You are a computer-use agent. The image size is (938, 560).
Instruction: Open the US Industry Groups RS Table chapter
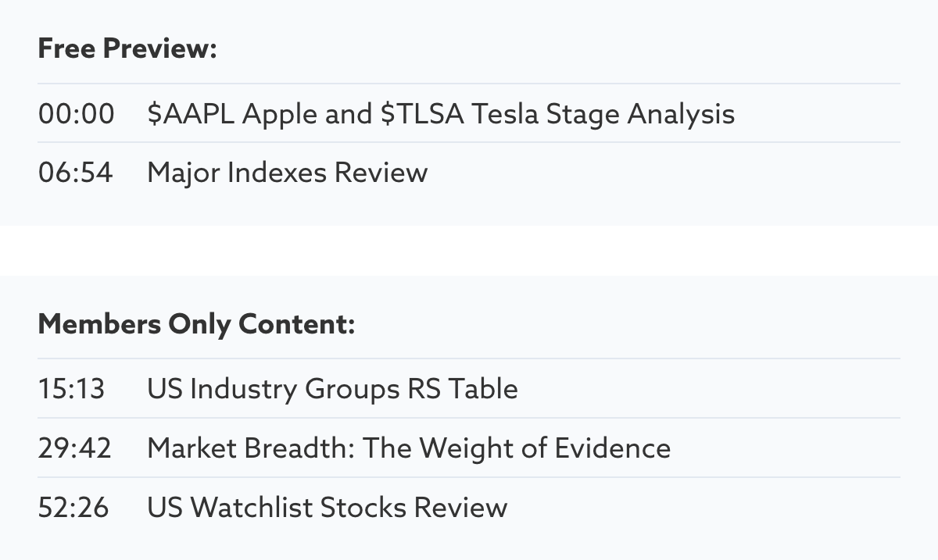pos(332,389)
